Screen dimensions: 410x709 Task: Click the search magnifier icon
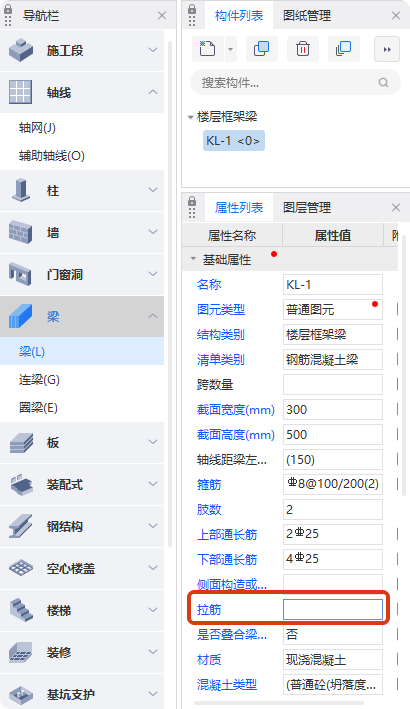tap(383, 83)
